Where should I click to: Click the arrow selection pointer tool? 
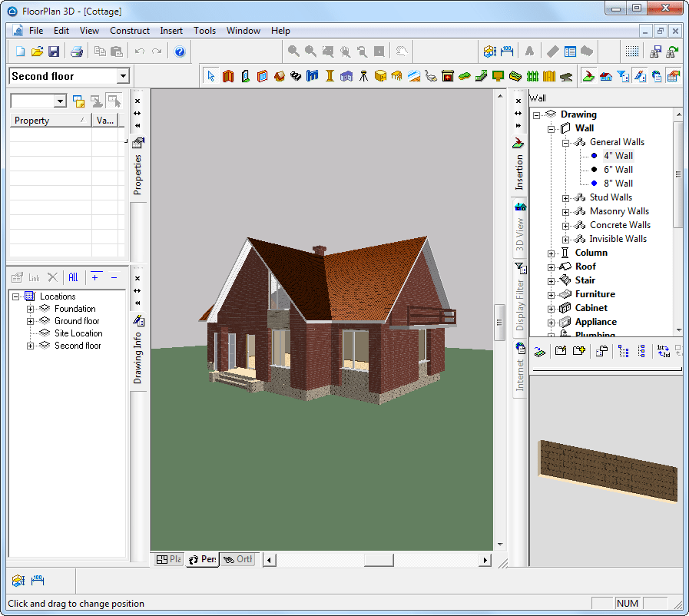pos(211,76)
